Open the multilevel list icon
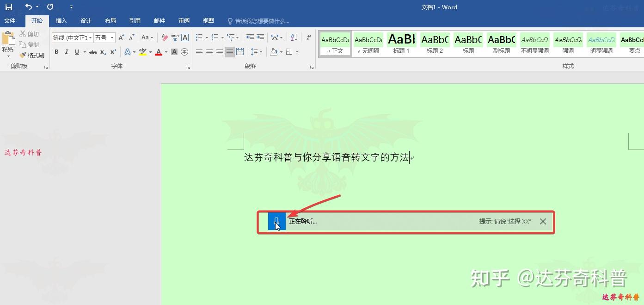 pos(231,38)
